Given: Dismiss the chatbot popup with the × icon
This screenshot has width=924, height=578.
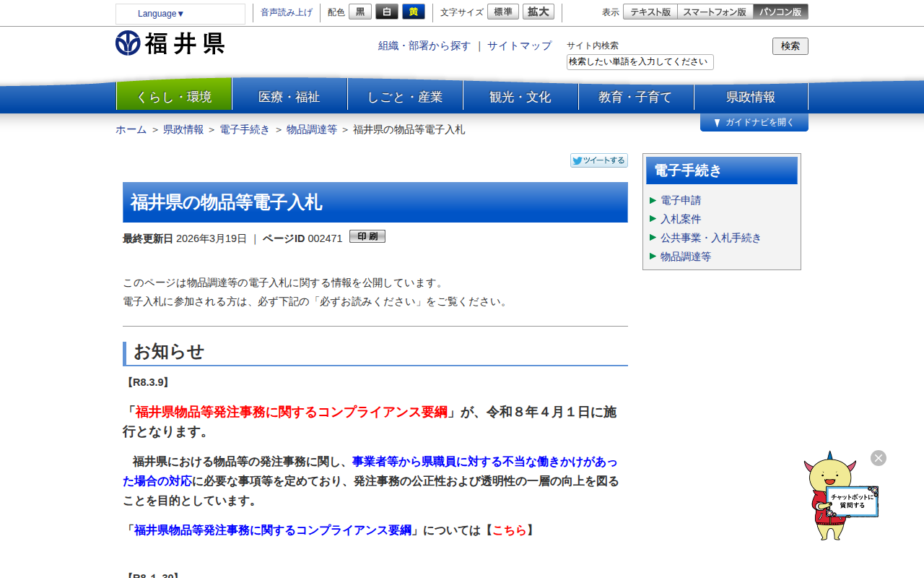Looking at the screenshot, I should click(x=878, y=458).
